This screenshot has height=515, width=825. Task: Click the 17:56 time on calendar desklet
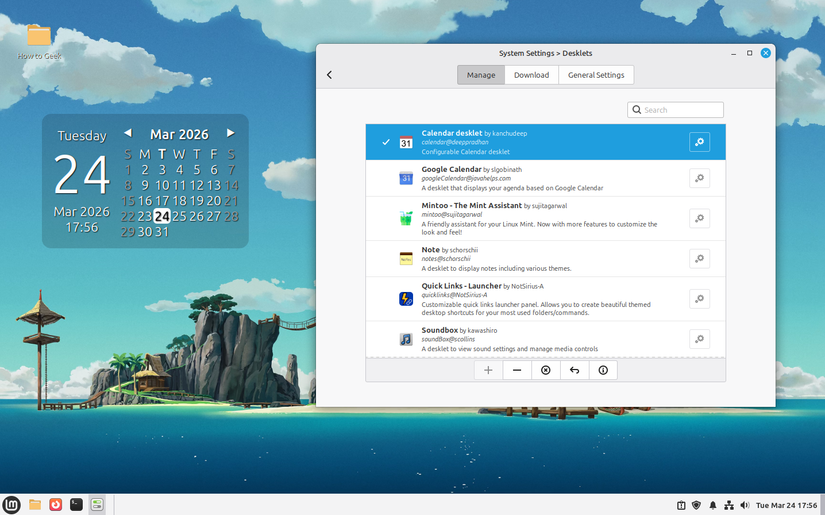[x=82, y=227]
